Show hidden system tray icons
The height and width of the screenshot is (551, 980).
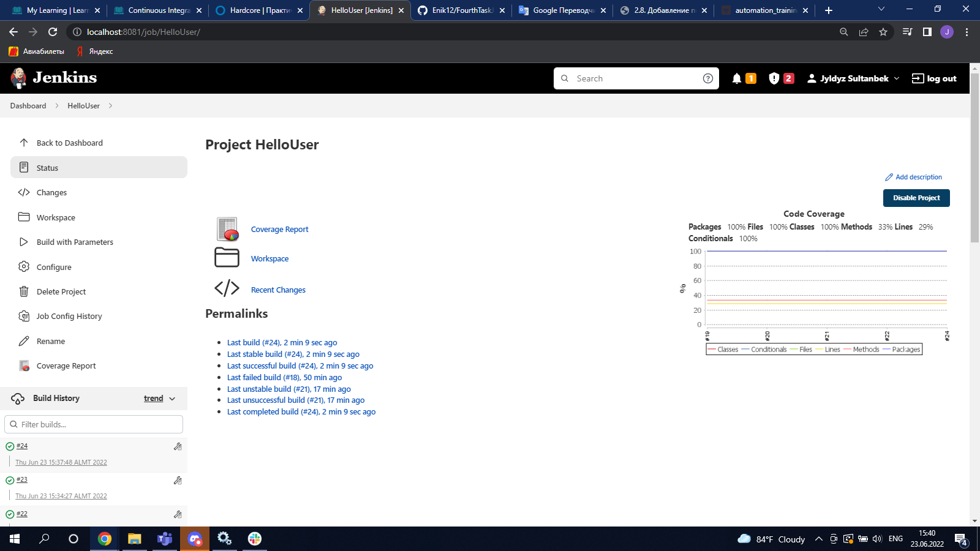point(818,539)
